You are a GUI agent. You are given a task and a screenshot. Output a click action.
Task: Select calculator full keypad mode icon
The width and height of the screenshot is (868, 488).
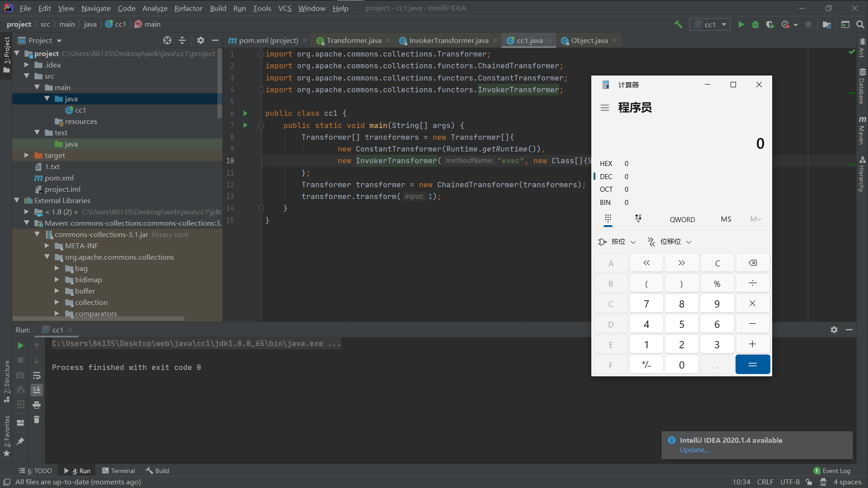608,219
